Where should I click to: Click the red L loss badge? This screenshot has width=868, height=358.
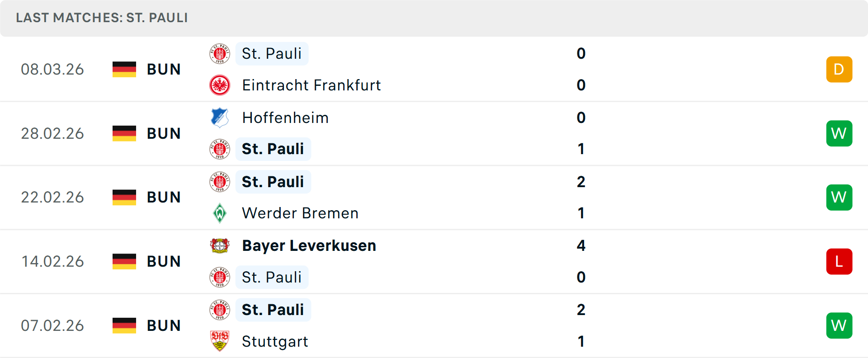pos(839,261)
